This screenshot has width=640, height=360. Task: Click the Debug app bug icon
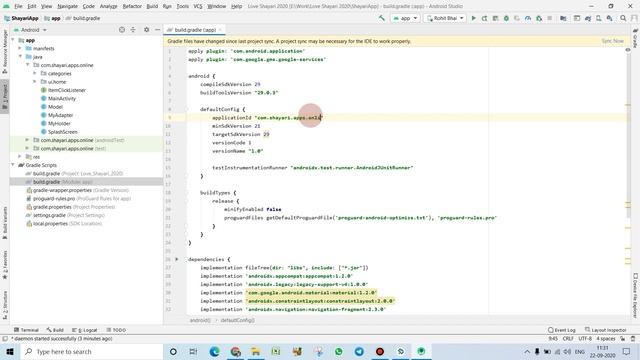point(506,18)
